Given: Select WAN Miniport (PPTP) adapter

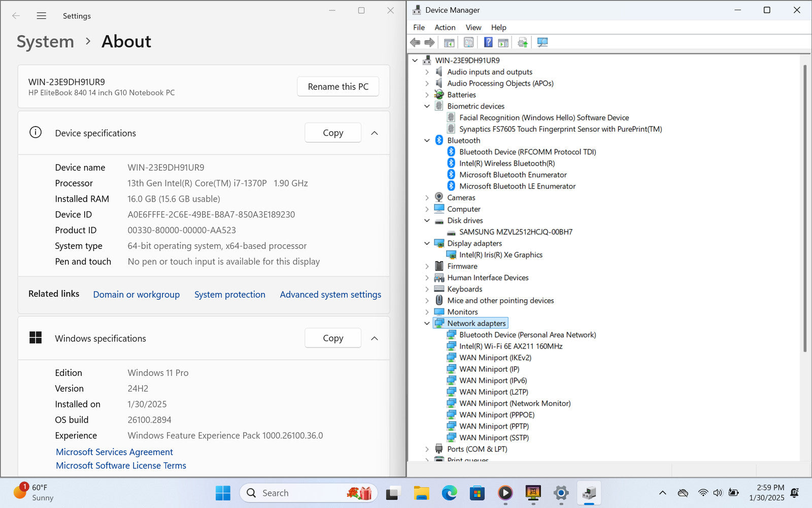Looking at the screenshot, I should pyautogui.click(x=494, y=426).
